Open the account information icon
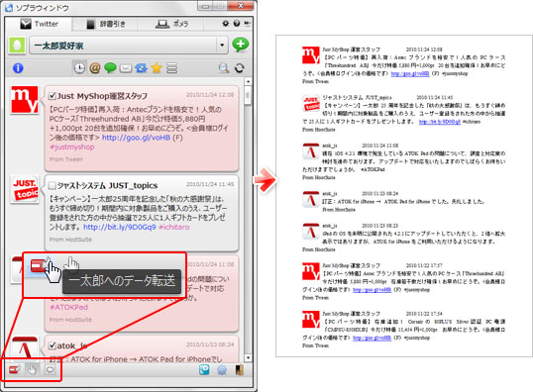 (18, 68)
